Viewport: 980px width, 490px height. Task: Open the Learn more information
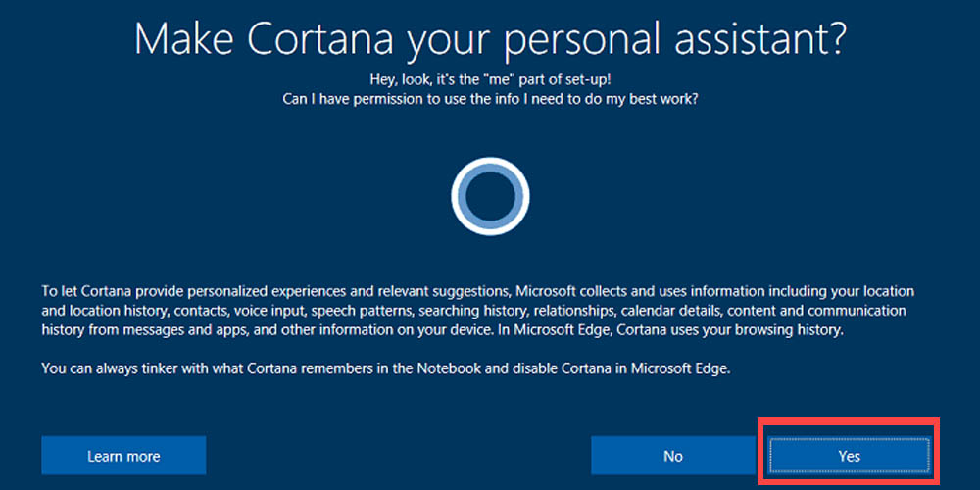123,456
